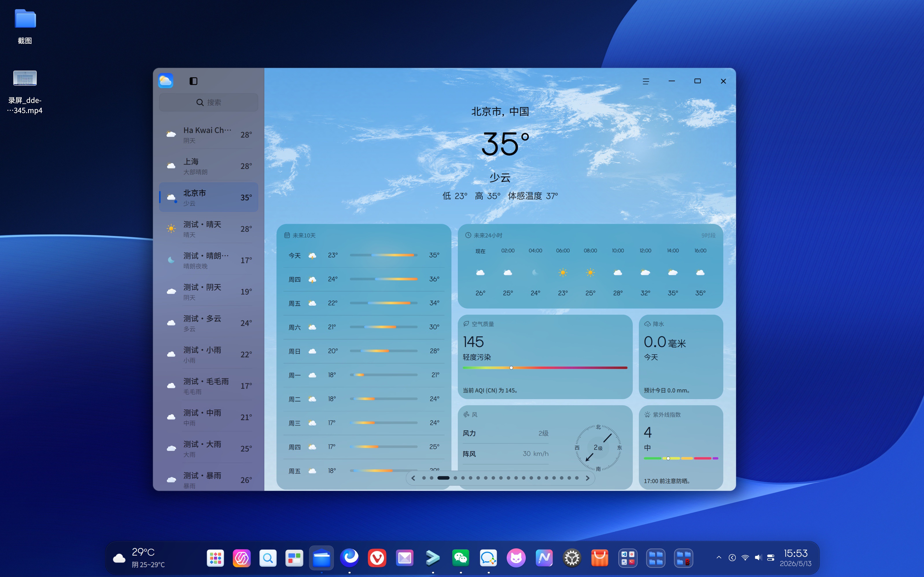Click the 今天 forecast row
924x577 pixels.
click(364, 255)
